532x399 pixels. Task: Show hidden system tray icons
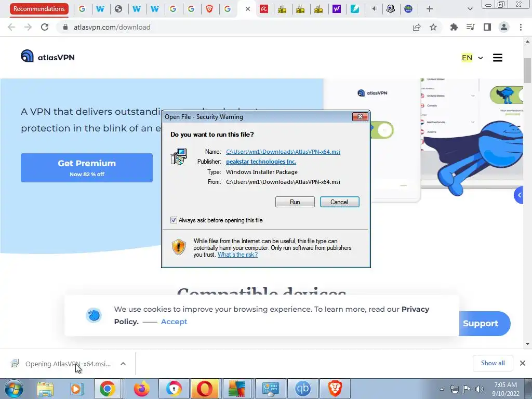[x=442, y=389]
